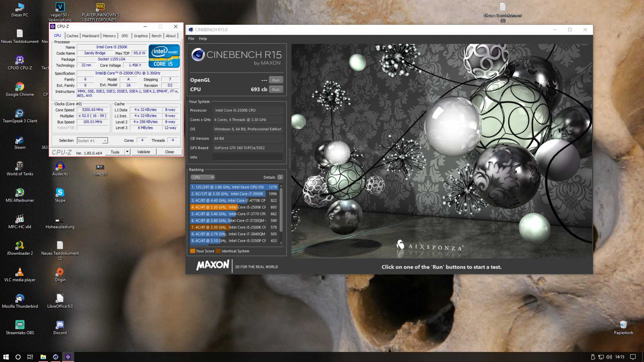The width and height of the screenshot is (644, 362).
Task: Click the Info input field in Cinebench
Action: tap(248, 157)
